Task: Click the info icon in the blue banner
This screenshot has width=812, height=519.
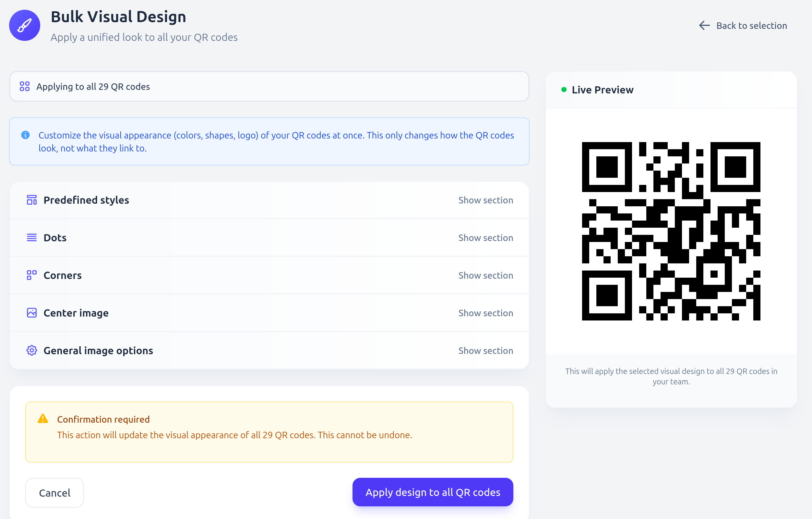Action: pos(25,135)
